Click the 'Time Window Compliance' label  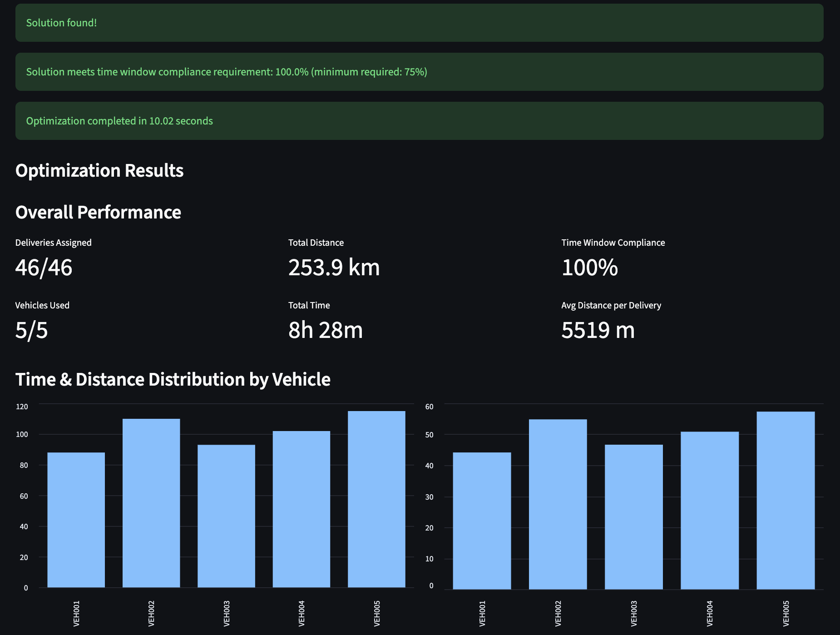[613, 243]
